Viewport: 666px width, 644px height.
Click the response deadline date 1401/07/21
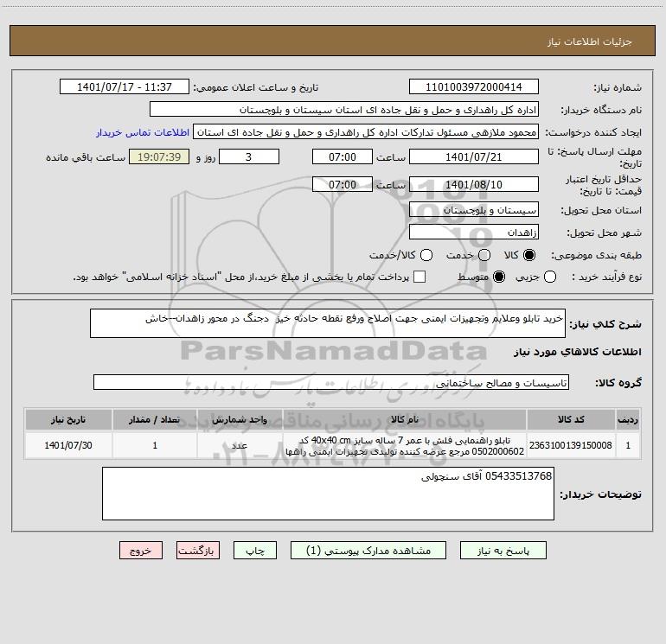pos(474,157)
